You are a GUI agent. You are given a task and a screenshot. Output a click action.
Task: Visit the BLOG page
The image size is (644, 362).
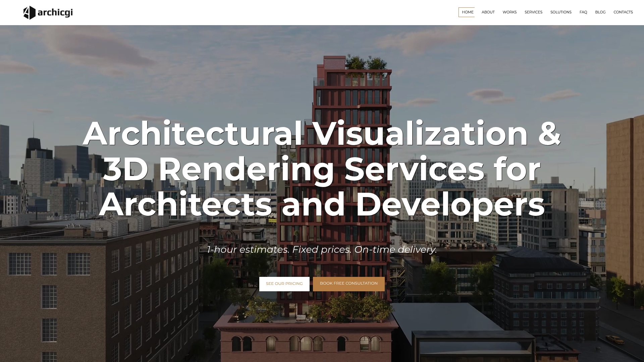600,12
